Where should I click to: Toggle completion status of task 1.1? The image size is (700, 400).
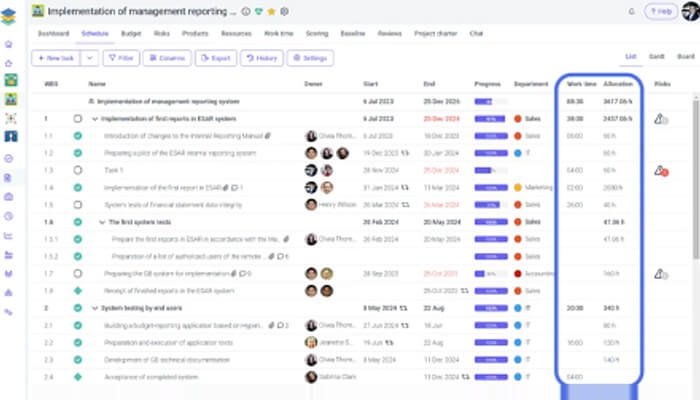pyautogui.click(x=78, y=136)
